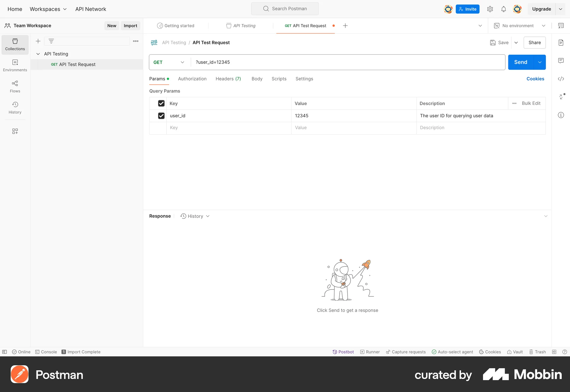Viewport: 570px width, 392px height.
Task: Open the Environments panel in sidebar
Action: coord(15,65)
